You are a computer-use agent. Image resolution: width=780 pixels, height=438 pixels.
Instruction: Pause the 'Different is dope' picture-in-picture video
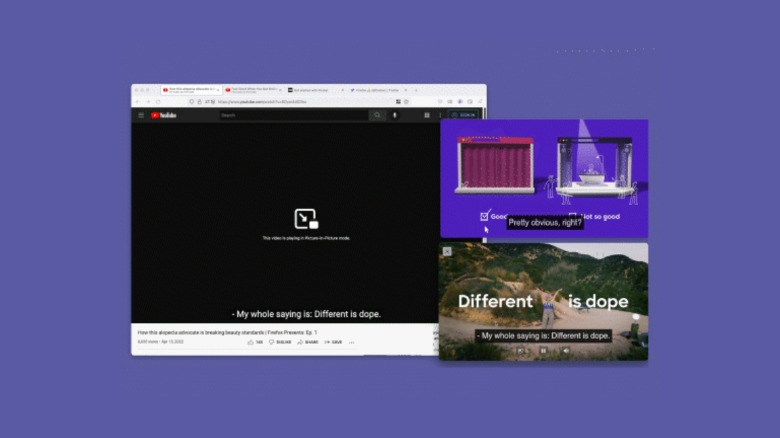543,351
